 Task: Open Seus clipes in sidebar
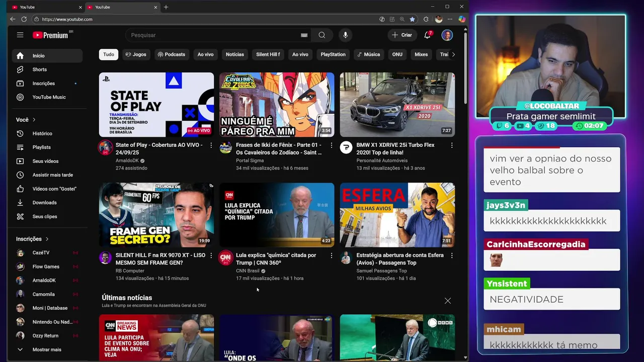coord(47,216)
